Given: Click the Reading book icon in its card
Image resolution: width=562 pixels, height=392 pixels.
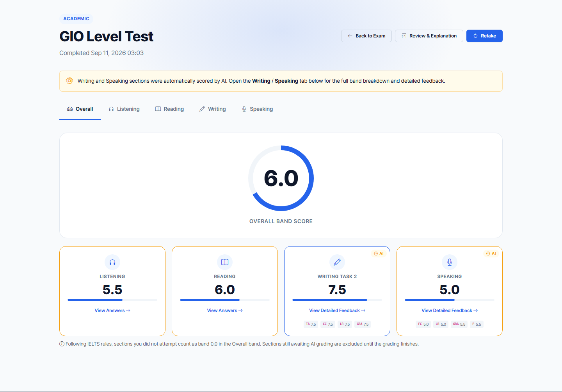Looking at the screenshot, I should [x=225, y=262].
